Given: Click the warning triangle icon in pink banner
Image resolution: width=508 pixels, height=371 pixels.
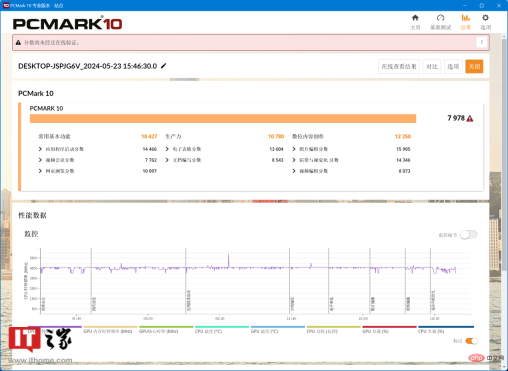Looking at the screenshot, I should click(18, 42).
